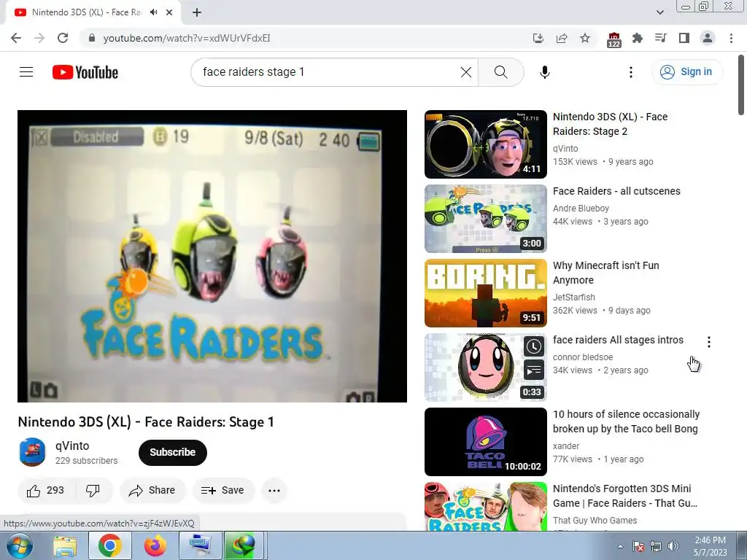Open the Chrome Extensions puzzle icon
Screen dimensions: 747x560
(x=637, y=38)
